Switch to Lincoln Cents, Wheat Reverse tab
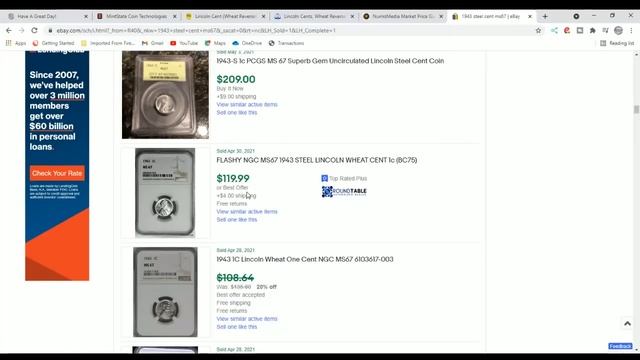This screenshot has height=360, width=640. (314, 16)
